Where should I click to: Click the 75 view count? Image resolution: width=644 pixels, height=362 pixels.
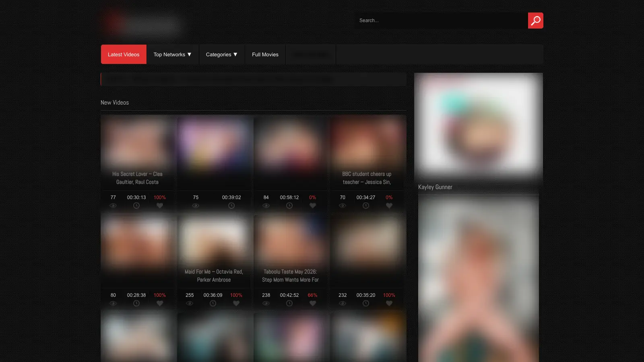click(196, 197)
